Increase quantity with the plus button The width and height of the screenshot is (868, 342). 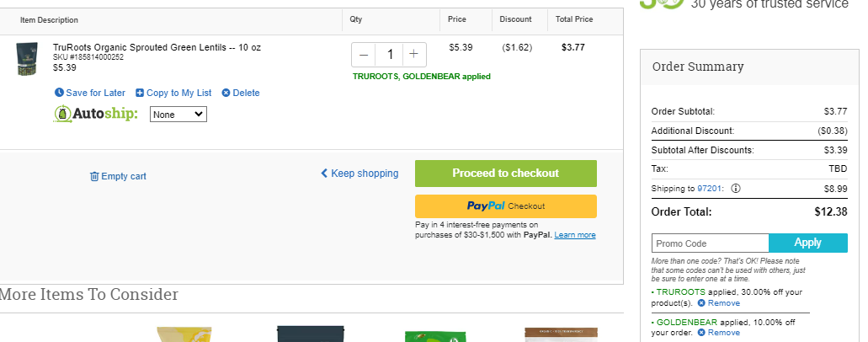[413, 54]
